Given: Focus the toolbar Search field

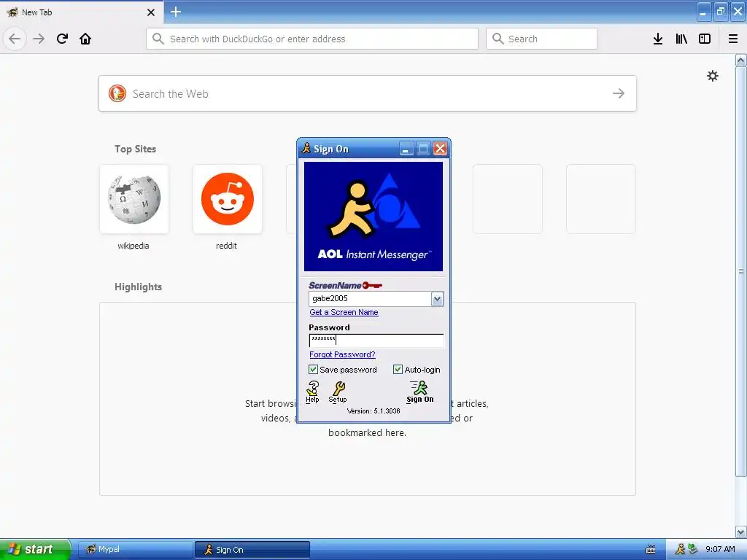Looking at the screenshot, I should 541,39.
